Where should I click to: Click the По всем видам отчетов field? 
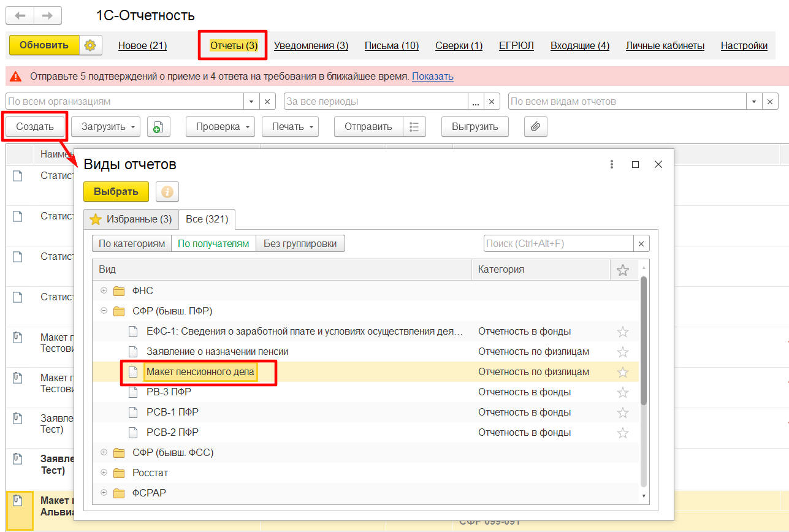628,102
